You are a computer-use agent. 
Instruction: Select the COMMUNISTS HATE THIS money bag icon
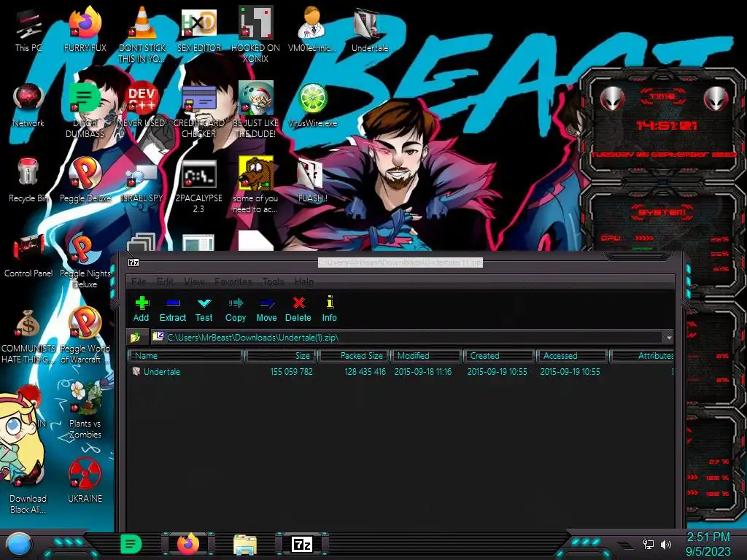pyautogui.click(x=28, y=336)
